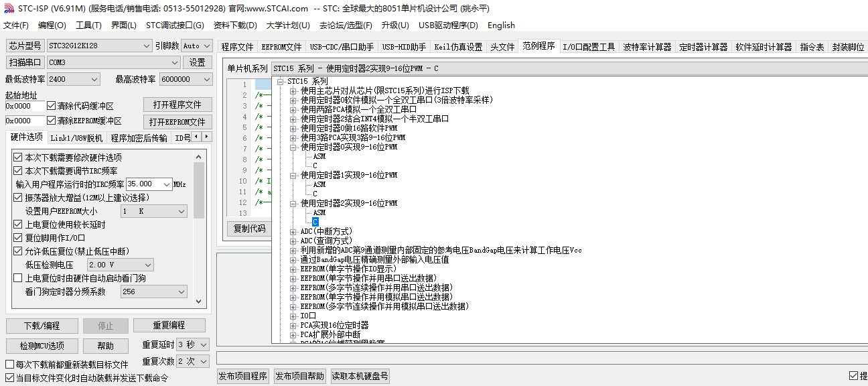Toggle 上电复位使用较长延时 checkbox
This screenshot has width=868, height=386.
18,224
